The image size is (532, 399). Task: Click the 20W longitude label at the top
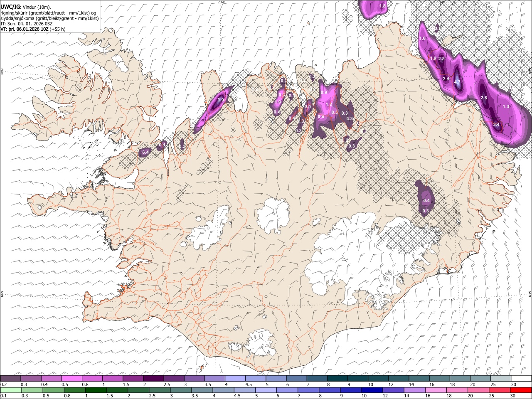[x=221, y=2]
